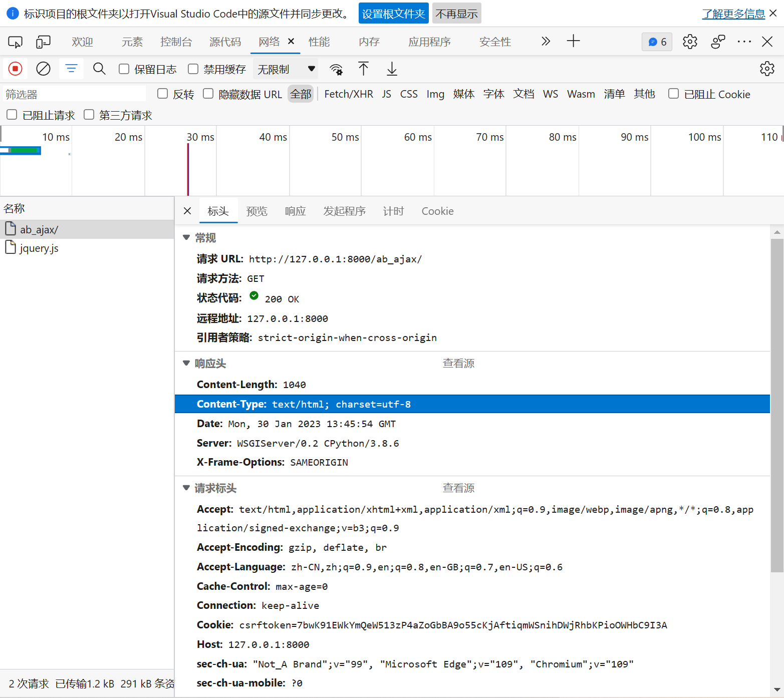Screen dimensions: 784x698
Task: Open customize DevTools ellipsis menu
Action: [x=744, y=42]
